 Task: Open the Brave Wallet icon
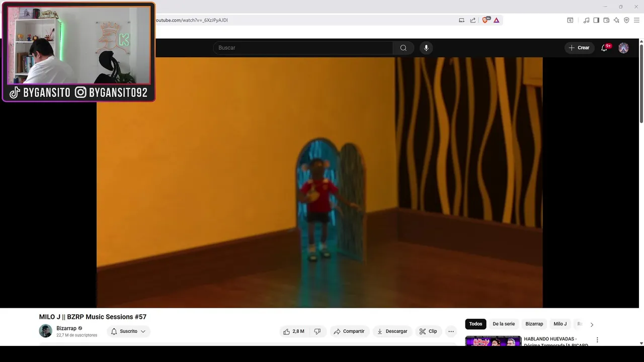click(606, 20)
